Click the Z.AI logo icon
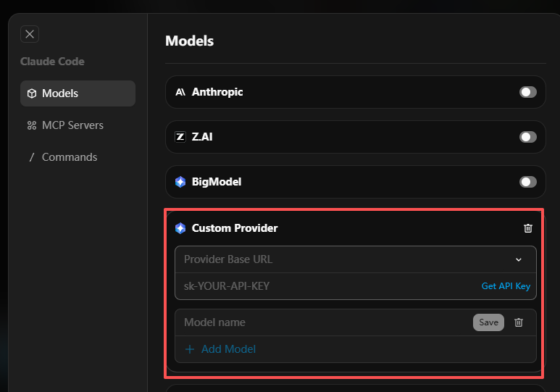Viewport: 560px width, 392px height. pos(180,137)
